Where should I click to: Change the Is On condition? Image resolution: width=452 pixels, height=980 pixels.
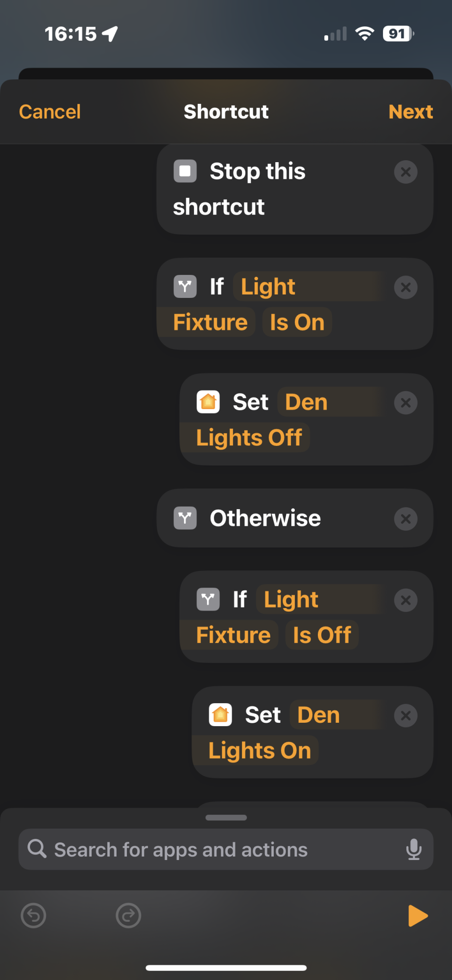point(297,322)
